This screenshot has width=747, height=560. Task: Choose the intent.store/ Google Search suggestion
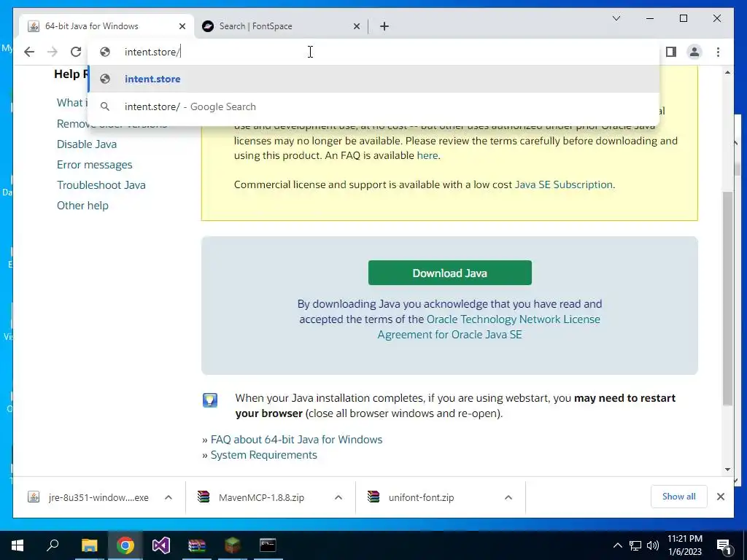374,106
